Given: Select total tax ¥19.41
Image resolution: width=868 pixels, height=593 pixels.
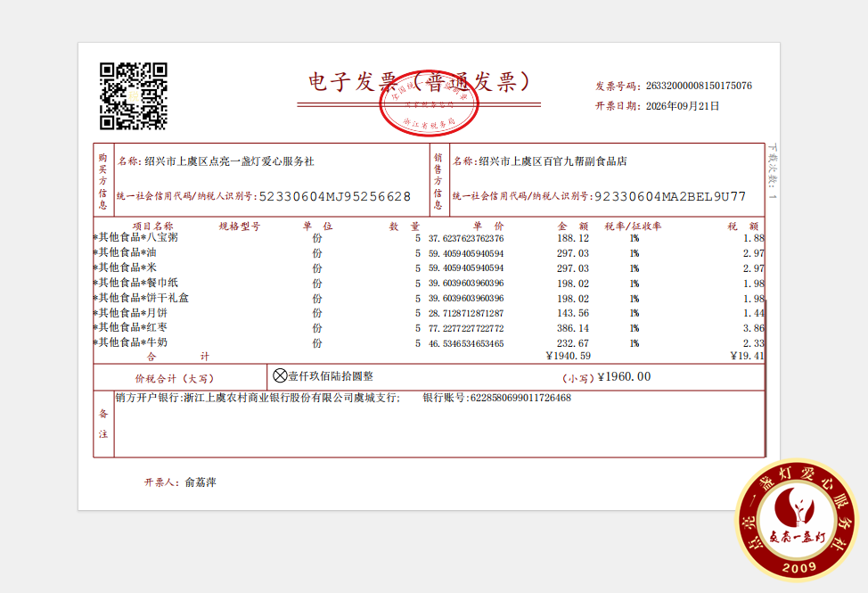Looking at the screenshot, I should 747,356.
